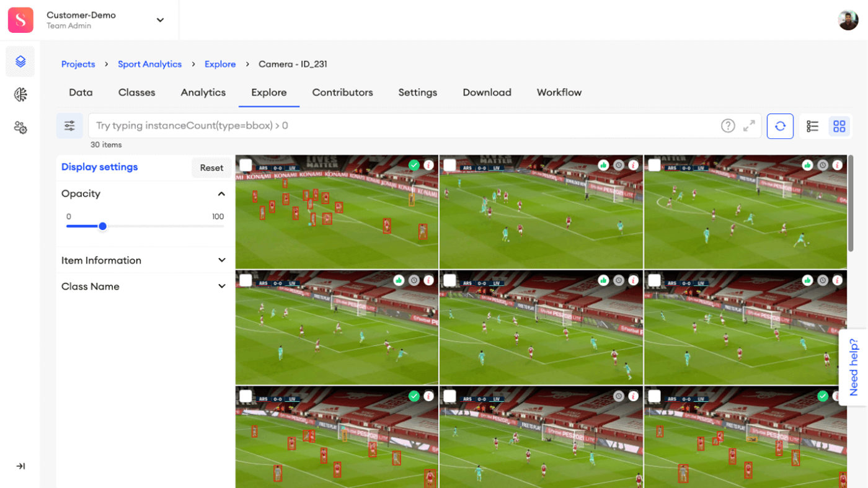
Task: Select the bottom-right thumbnail checkbox
Action: click(654, 396)
